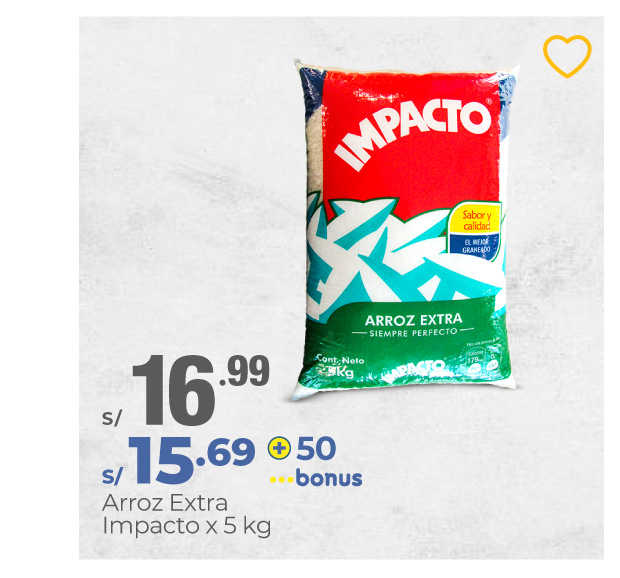Add product to favorites with heart icon
620x578 pixels.
point(567,57)
